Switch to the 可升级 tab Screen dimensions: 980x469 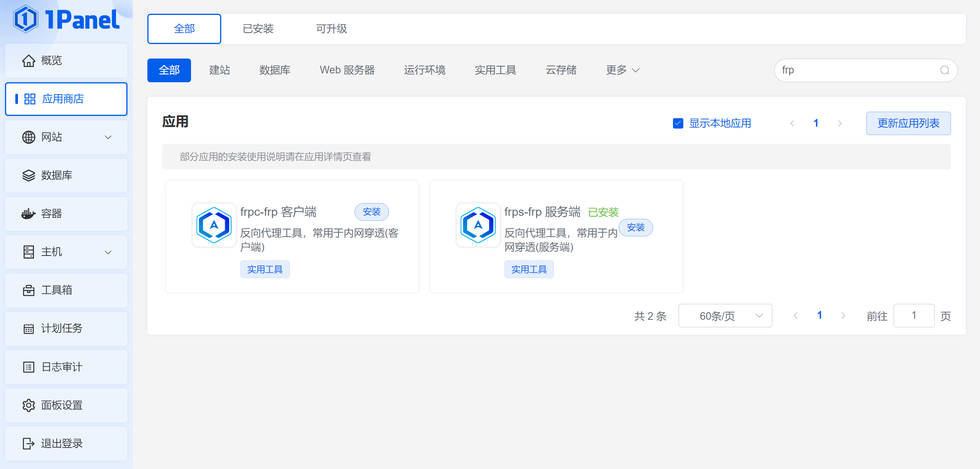pyautogui.click(x=332, y=29)
